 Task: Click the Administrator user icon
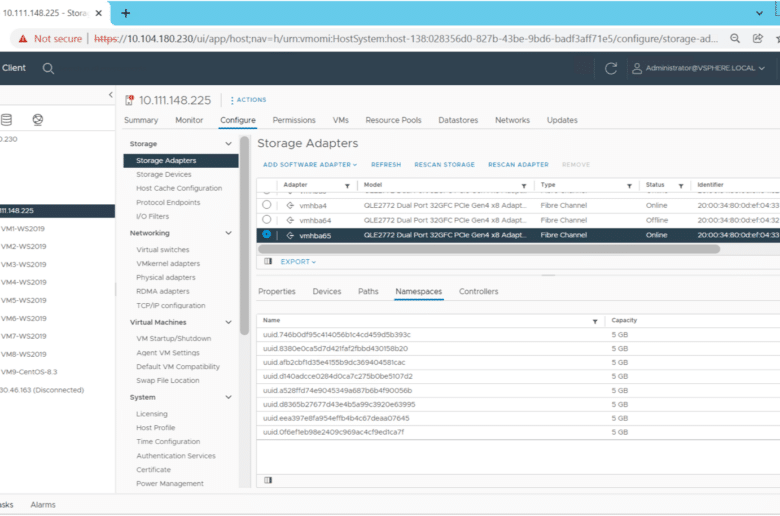tap(636, 68)
